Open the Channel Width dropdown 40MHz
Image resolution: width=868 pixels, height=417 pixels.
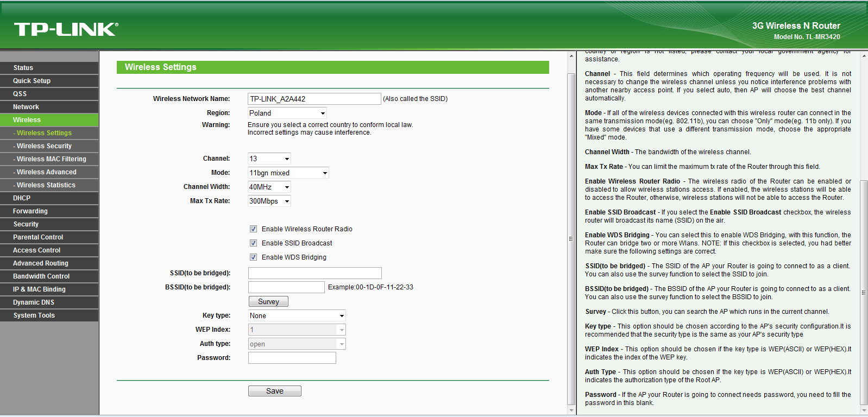(269, 187)
